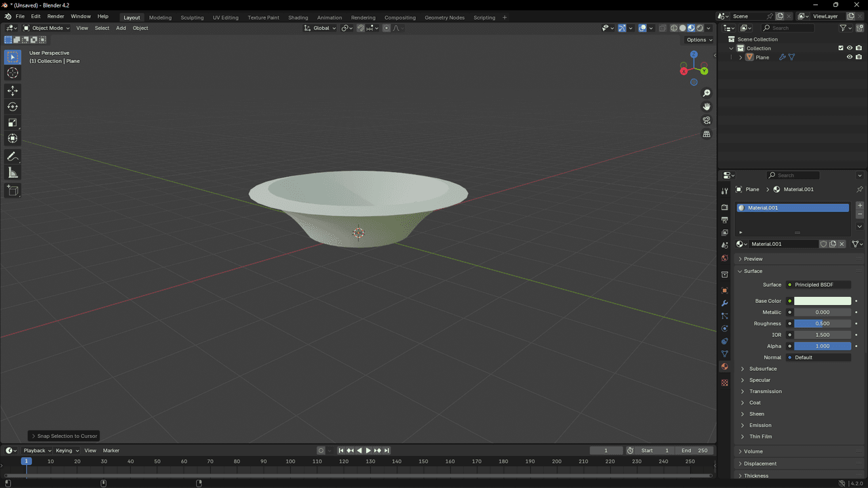This screenshot has height=488, width=868.
Task: Open the viewport Options button
Action: (x=699, y=39)
